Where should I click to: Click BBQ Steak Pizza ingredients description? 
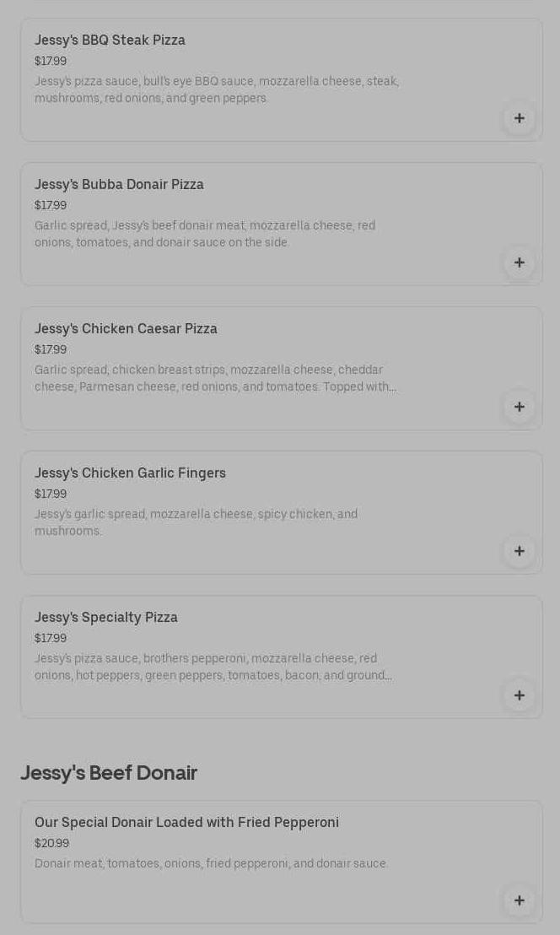coord(216,90)
